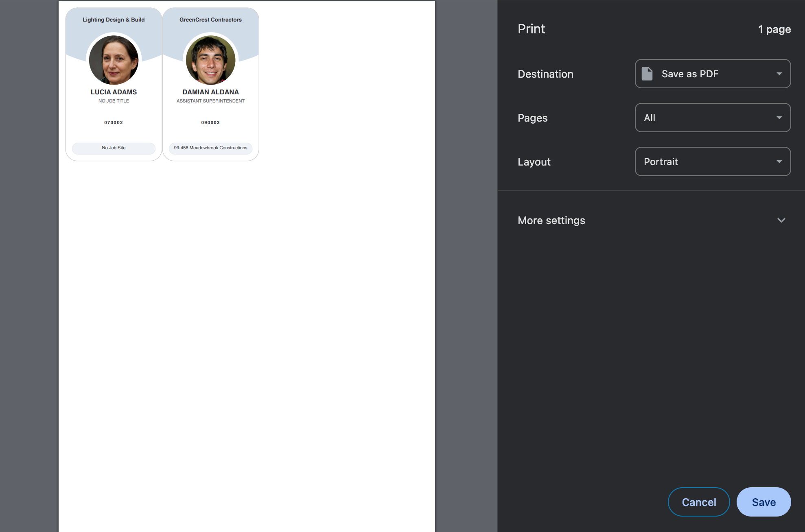Click Damian Aldana's profile photo
Viewport: 805px width, 532px height.
point(210,60)
